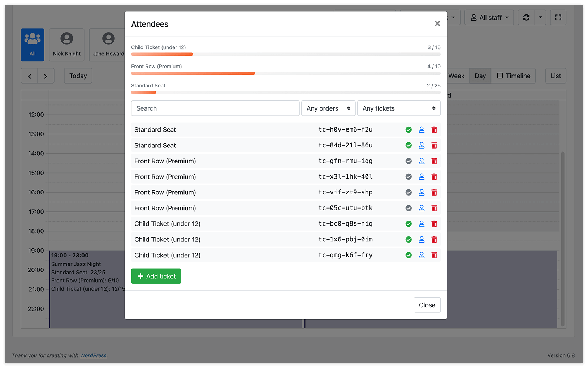Image resolution: width=588 pixels, height=368 pixels.
Task: Delete ticket tc-qmg-k6f-fry
Action: coord(434,255)
